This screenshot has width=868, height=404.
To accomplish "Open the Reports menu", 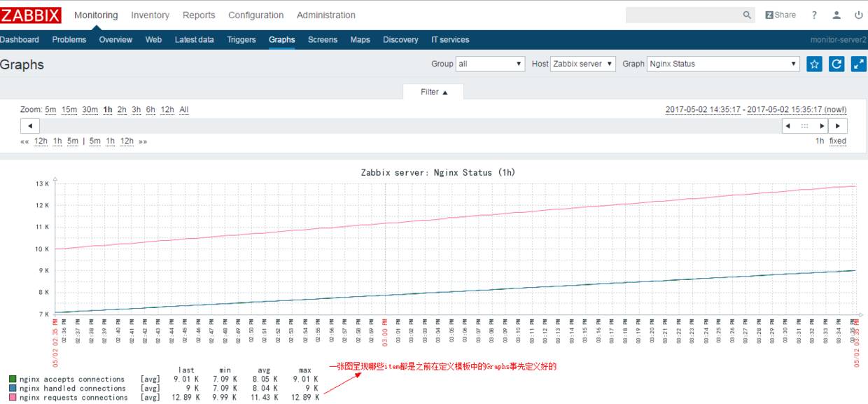I will [199, 15].
